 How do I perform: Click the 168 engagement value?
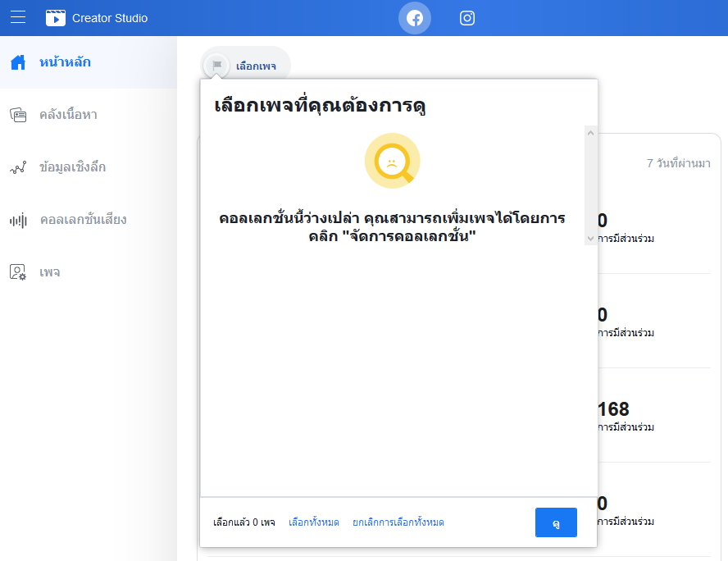(613, 409)
